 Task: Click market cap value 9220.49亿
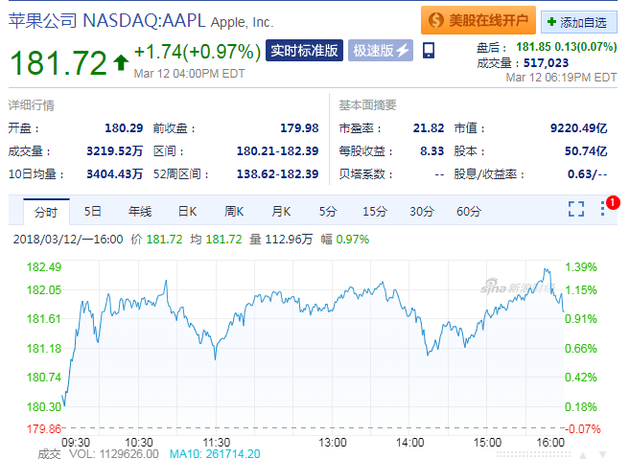pos(579,128)
